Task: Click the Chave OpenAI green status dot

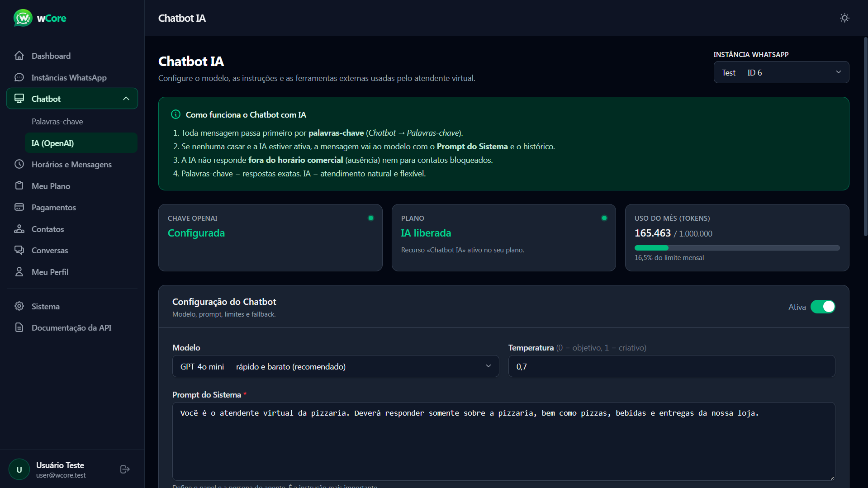Action: pos(371,218)
